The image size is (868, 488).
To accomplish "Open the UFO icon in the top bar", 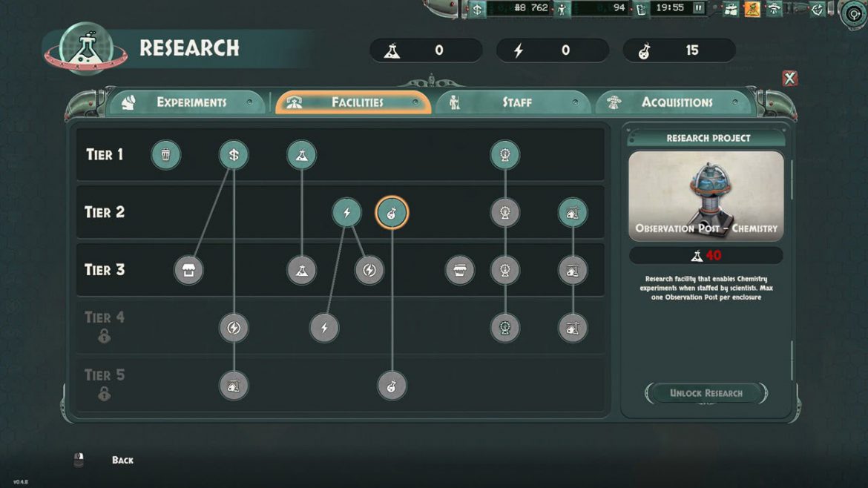I will pyautogui.click(x=774, y=9).
